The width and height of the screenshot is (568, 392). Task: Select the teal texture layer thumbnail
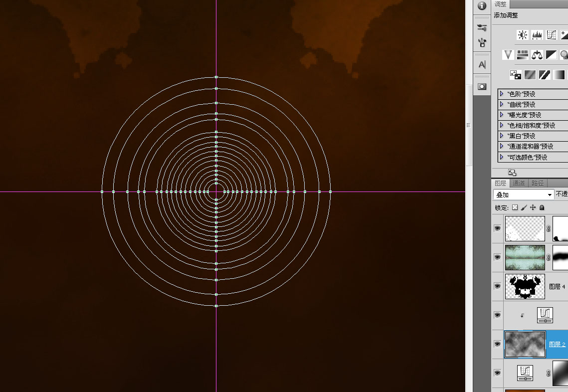(x=525, y=257)
